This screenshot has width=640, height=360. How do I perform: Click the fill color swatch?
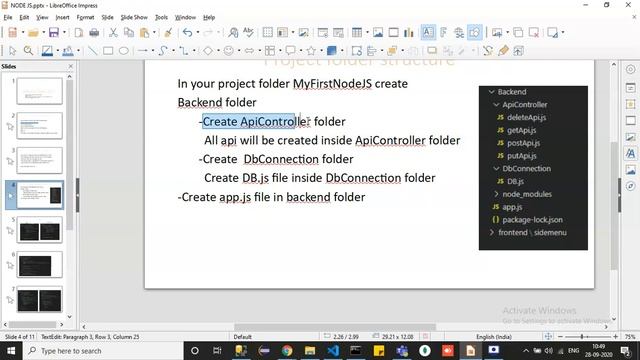click(x=68, y=51)
